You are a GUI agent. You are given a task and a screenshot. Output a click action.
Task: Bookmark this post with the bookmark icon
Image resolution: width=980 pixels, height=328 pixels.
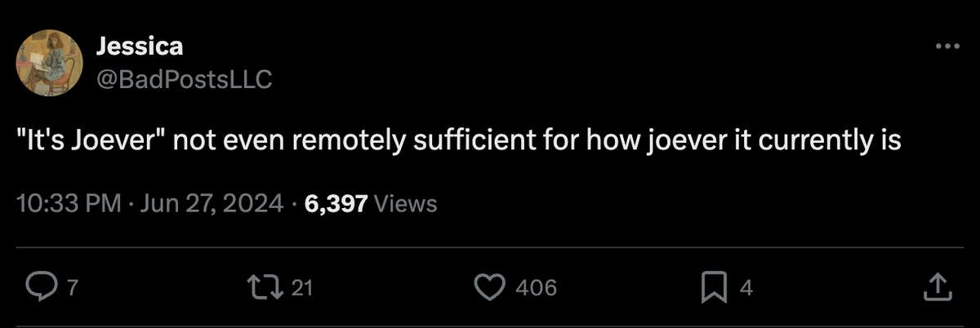tap(715, 286)
